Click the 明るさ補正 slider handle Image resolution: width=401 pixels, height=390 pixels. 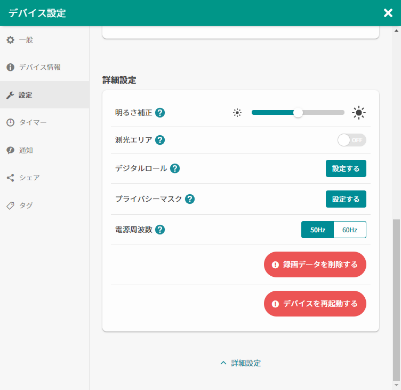click(298, 113)
